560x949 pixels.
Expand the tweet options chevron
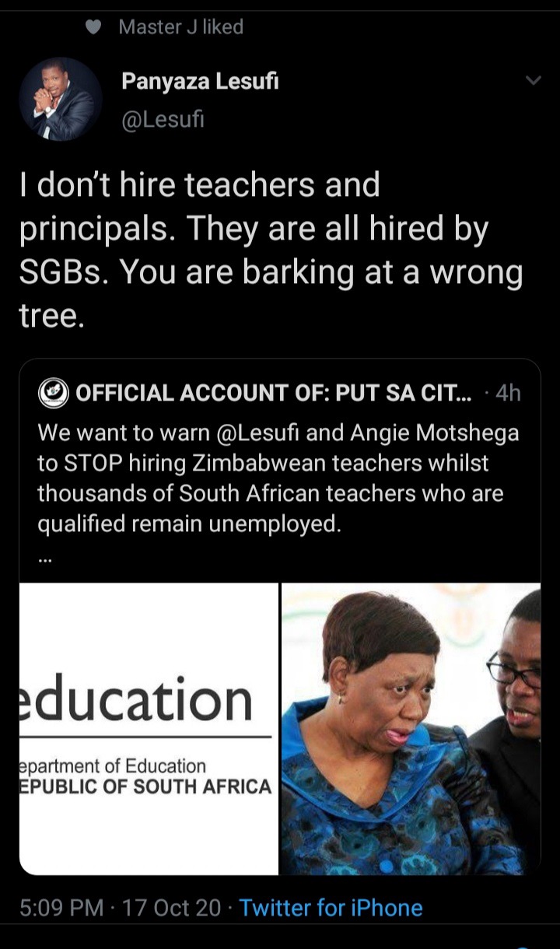click(x=533, y=81)
